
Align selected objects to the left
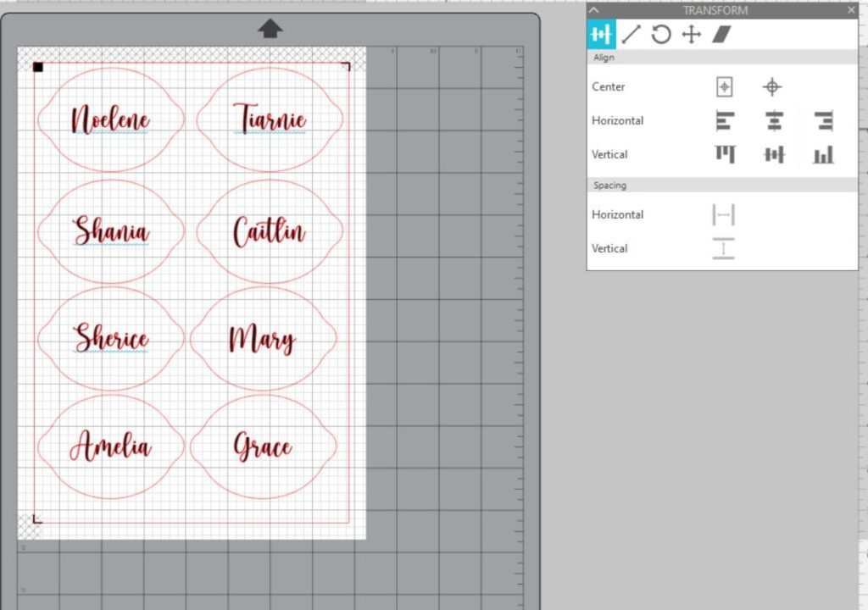[724, 121]
